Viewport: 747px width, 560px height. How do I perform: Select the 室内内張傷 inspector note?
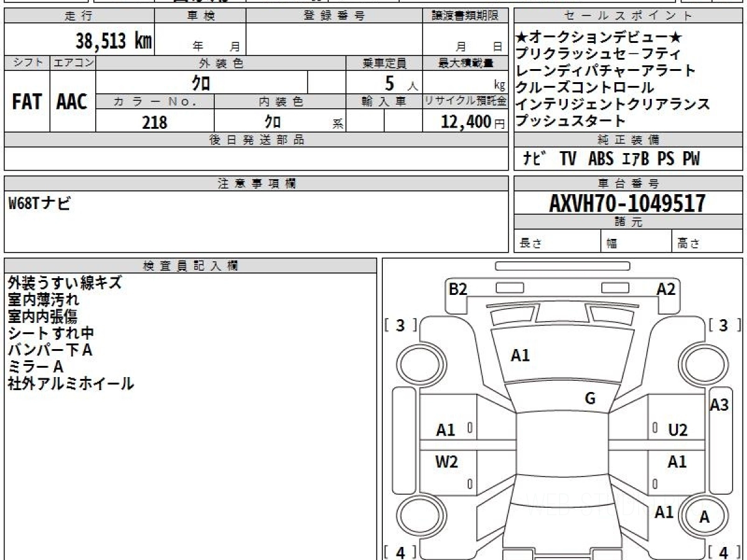point(42,316)
